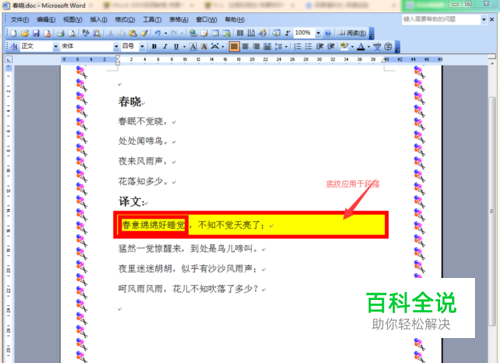Toggle italic formatting
Viewport: 500px width, 363px height.
click(165, 46)
